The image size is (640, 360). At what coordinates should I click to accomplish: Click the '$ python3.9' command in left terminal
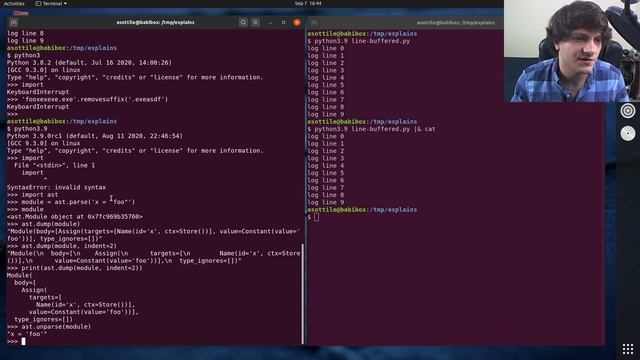click(x=27, y=129)
